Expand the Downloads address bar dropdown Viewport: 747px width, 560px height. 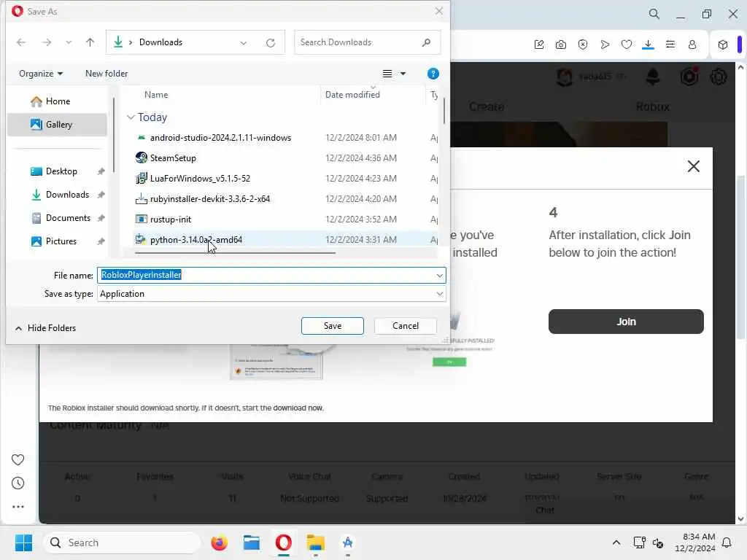click(244, 43)
